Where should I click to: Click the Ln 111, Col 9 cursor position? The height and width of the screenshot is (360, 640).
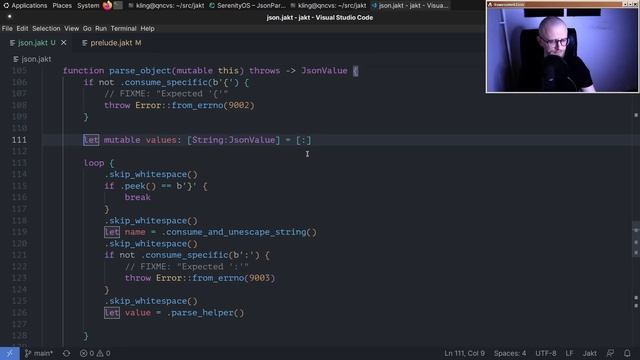coord(464,353)
